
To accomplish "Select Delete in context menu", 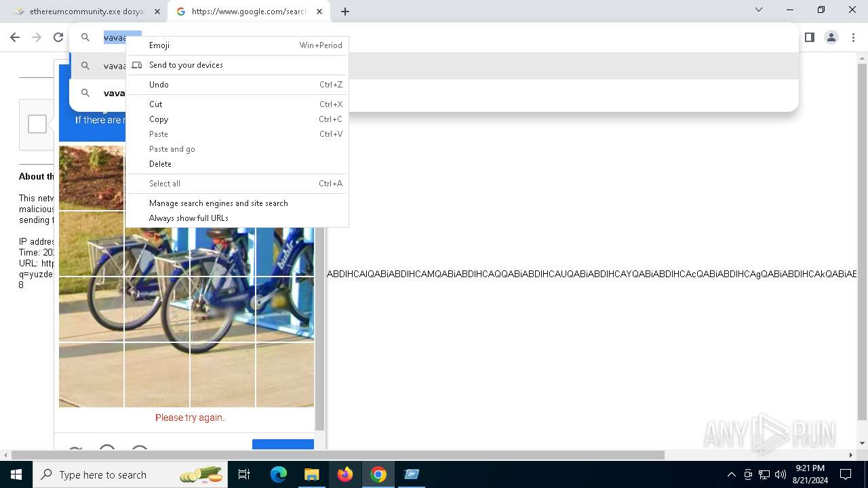I will click(237, 164).
